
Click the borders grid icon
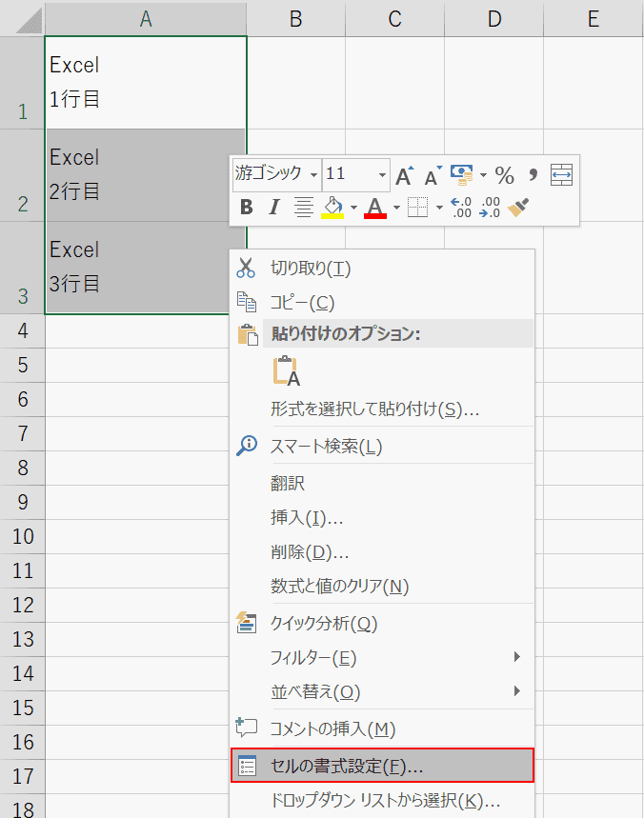[417, 207]
